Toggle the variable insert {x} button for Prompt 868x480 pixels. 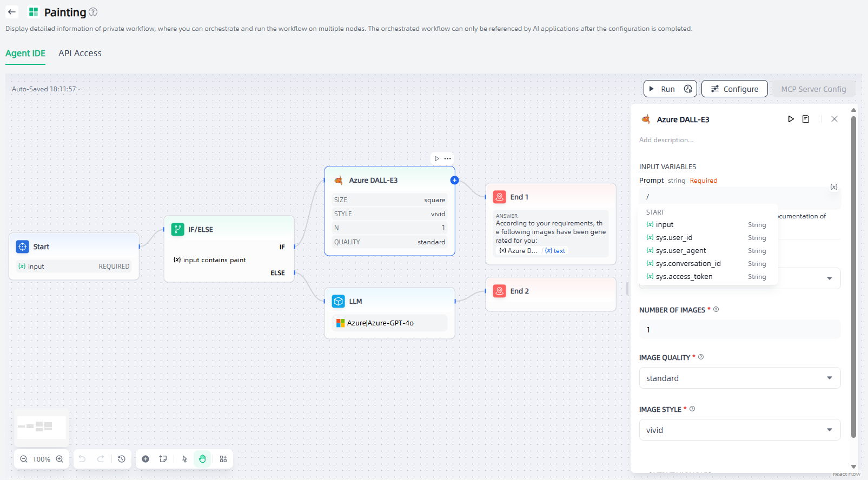click(x=834, y=187)
